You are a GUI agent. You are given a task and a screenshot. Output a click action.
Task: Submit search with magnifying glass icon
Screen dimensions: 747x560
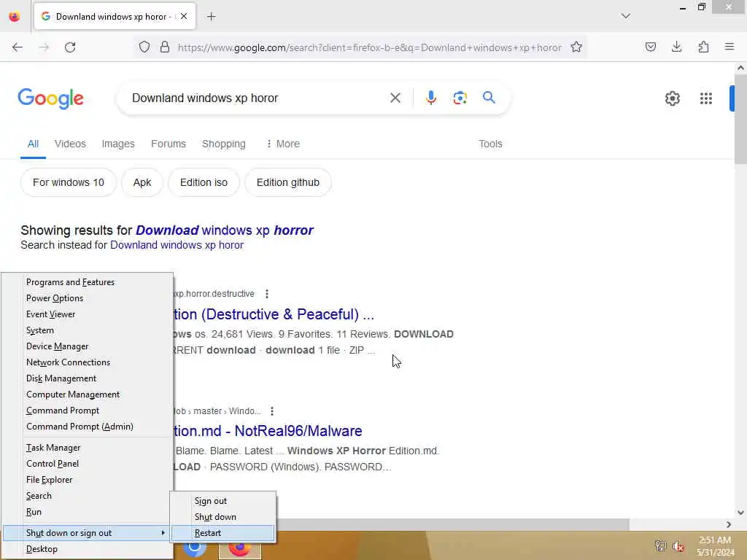tap(489, 98)
